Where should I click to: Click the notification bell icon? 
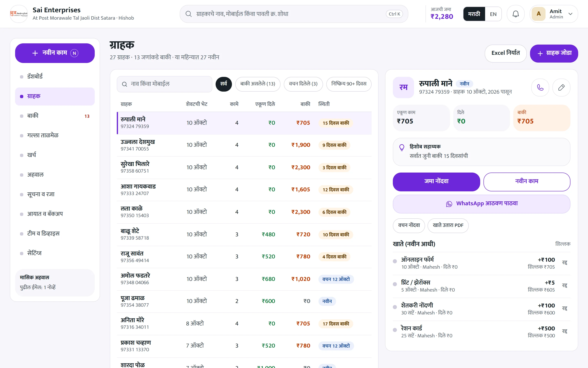(x=515, y=14)
